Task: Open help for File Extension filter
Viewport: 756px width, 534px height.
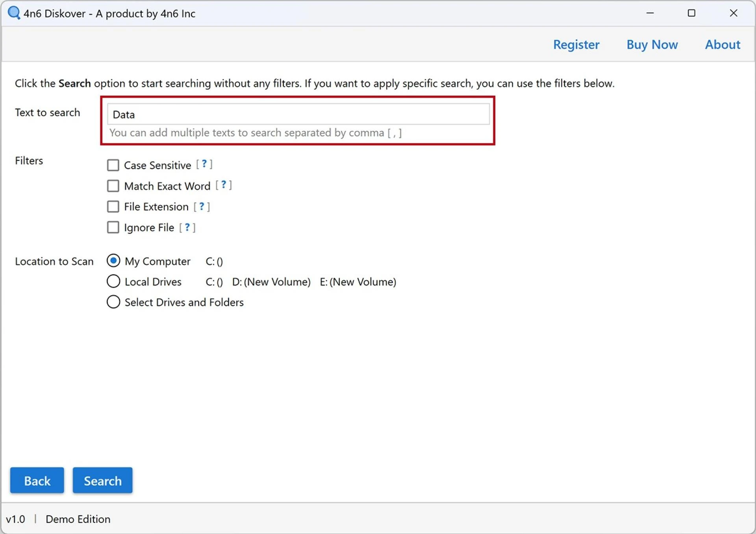Action: (202, 206)
